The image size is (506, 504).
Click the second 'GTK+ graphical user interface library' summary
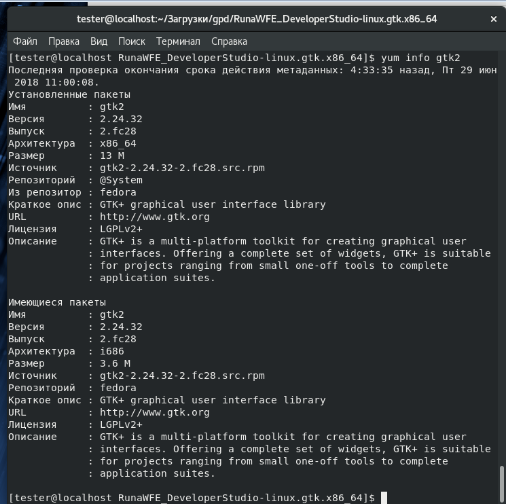click(x=213, y=400)
